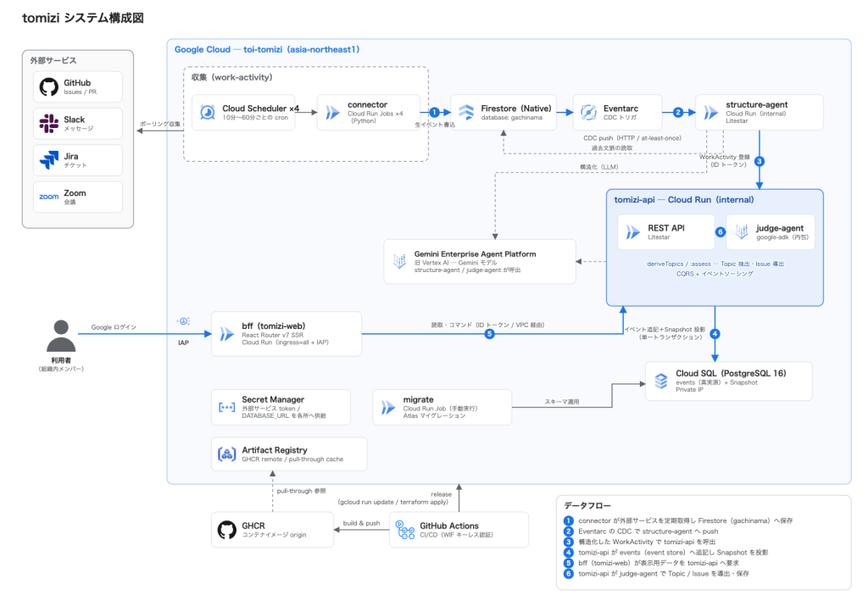Click the GHCR container image origin box
Viewport: 868px width, 601px height.
click(x=272, y=530)
